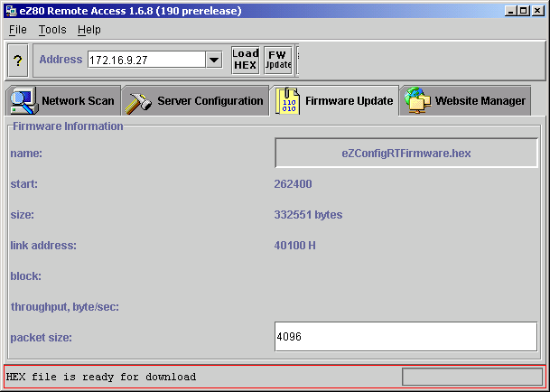550x392 pixels.
Task: Switch to the Website Manager tab
Action: point(465,101)
